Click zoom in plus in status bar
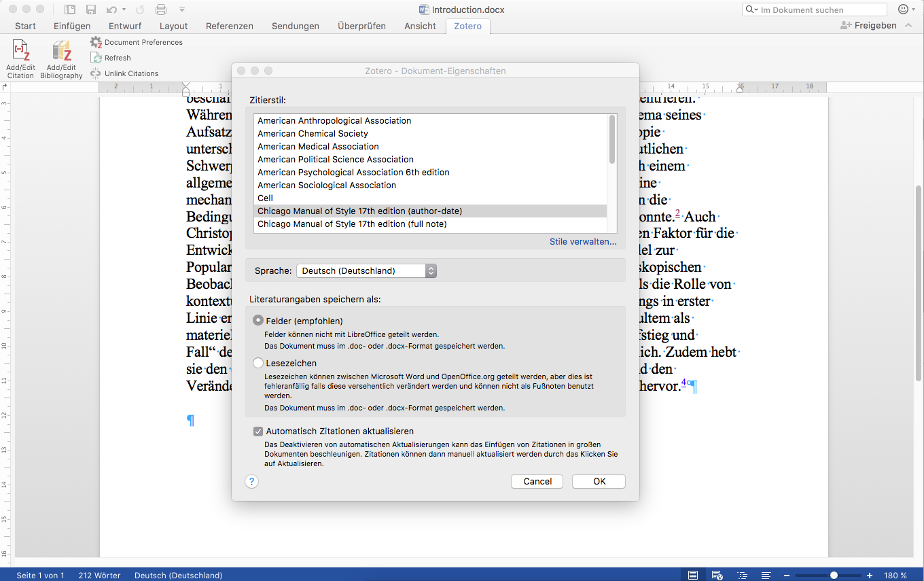The height and width of the screenshot is (581, 924). (870, 576)
